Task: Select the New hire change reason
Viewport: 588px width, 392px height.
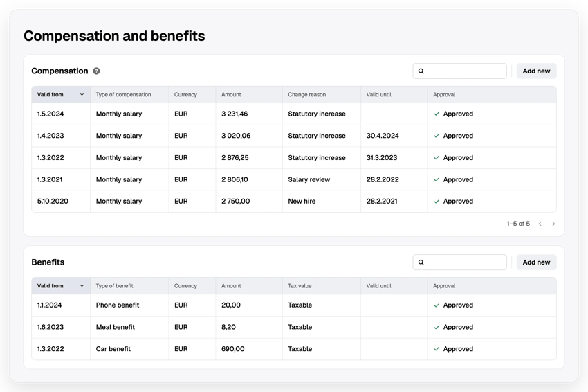Action: [x=302, y=202]
